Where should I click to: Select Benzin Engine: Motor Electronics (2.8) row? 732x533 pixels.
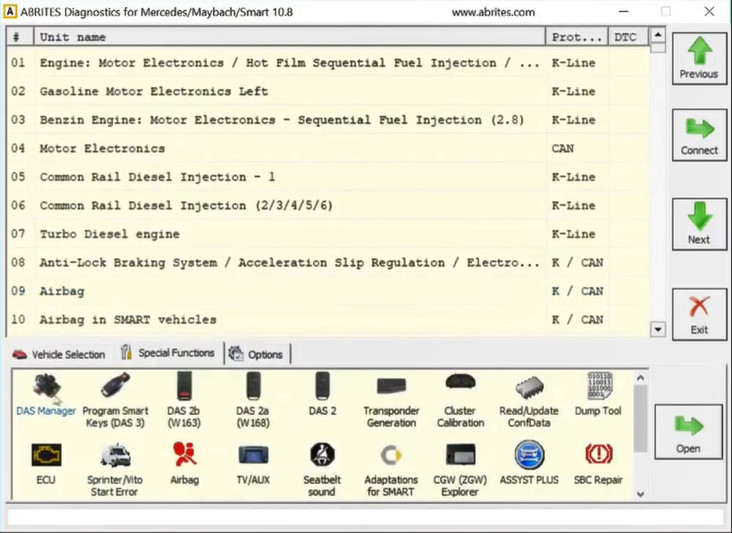point(328,120)
